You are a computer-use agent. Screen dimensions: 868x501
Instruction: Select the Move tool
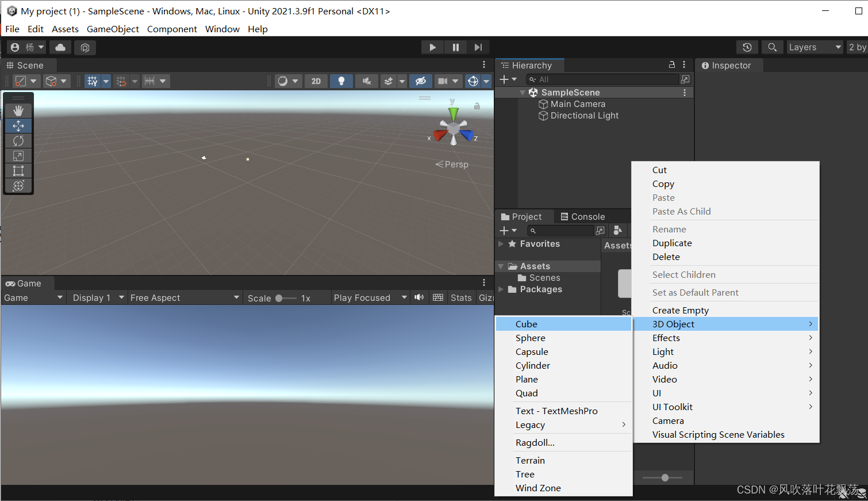pos(18,125)
